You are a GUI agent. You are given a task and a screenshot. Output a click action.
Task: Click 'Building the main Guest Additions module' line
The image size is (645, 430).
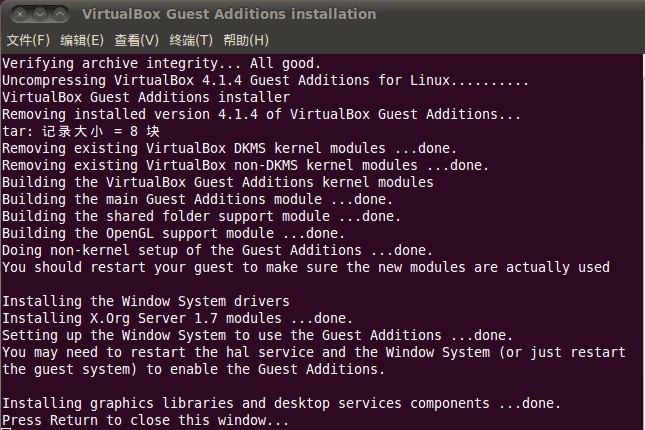pos(197,199)
